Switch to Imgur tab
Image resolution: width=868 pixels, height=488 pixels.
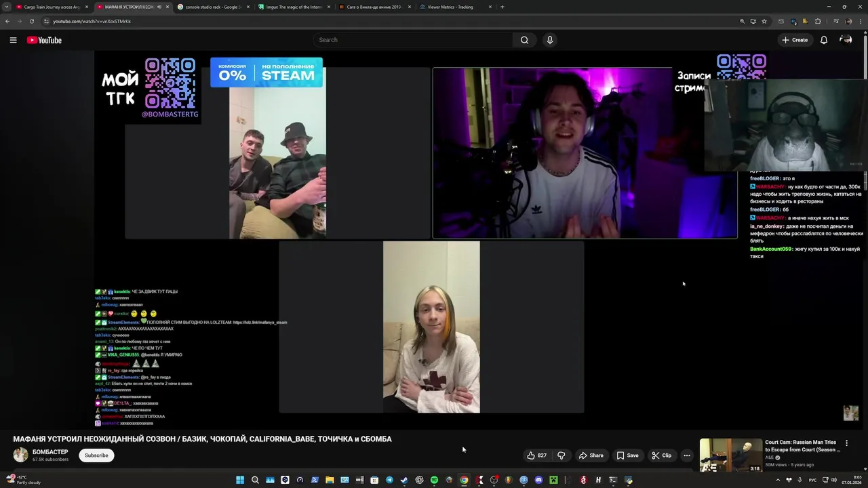click(294, 7)
